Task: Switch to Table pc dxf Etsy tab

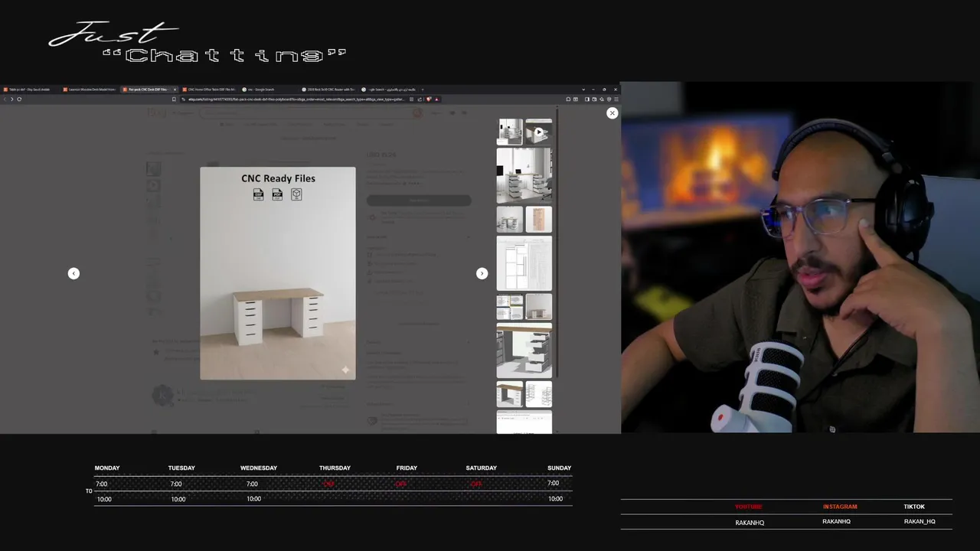Action: pos(29,90)
